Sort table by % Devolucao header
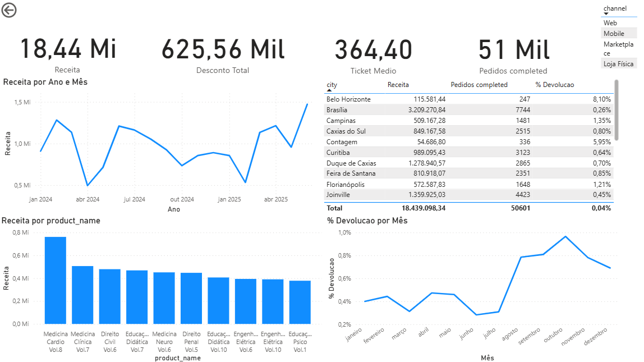This screenshot has width=644, height=362. [x=554, y=85]
